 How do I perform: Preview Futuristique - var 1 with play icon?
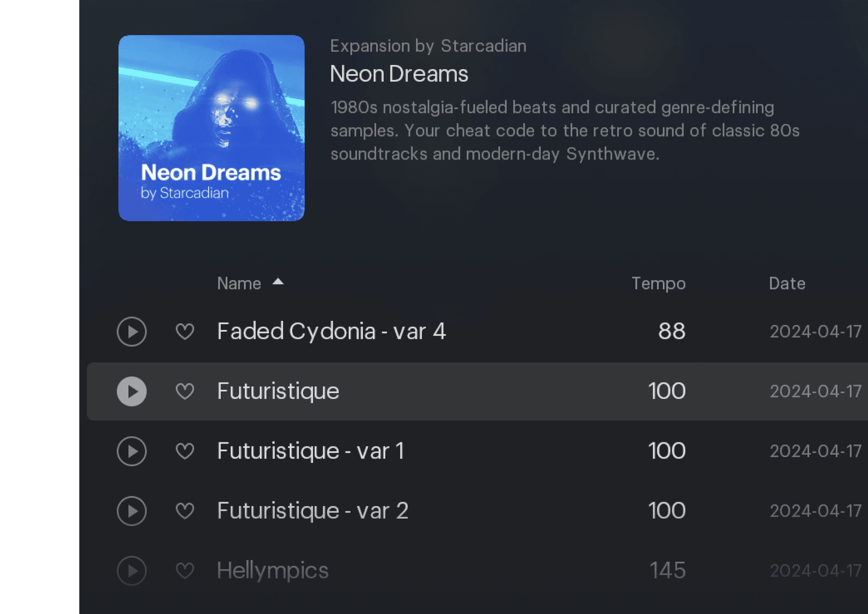[x=132, y=451]
